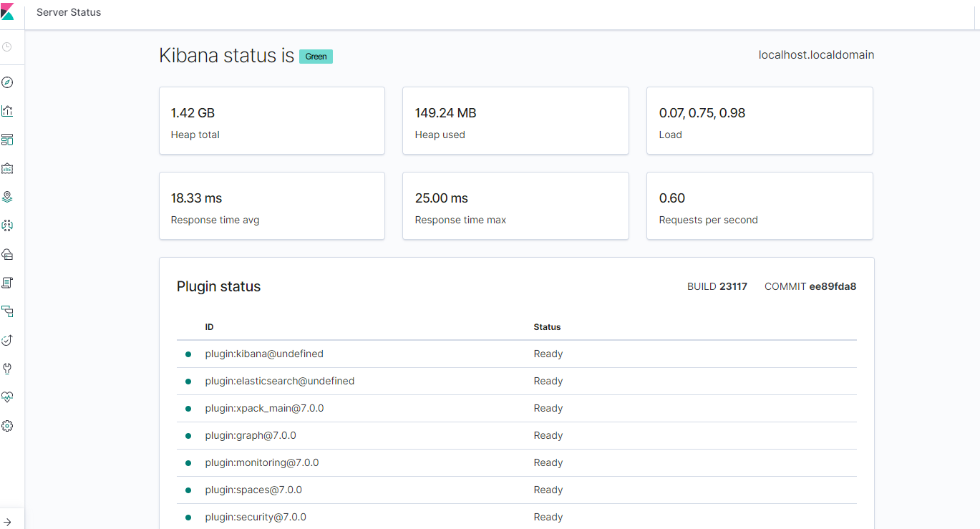The height and width of the screenshot is (529, 980).
Task: Click the 25.00 ms response time max
Action: (441, 198)
